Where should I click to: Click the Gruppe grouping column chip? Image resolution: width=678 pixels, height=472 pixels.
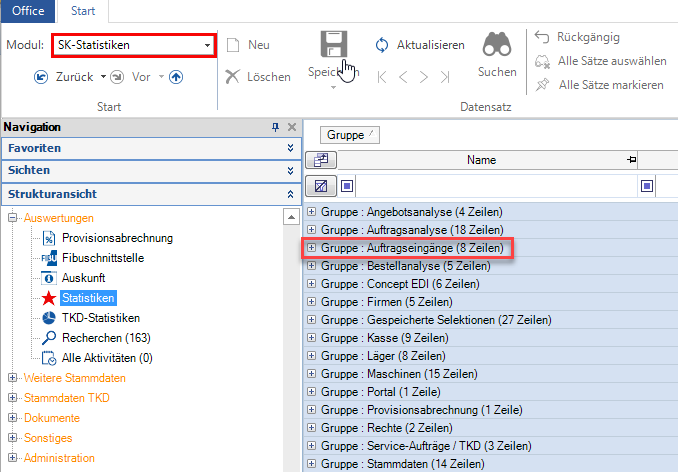coord(349,134)
